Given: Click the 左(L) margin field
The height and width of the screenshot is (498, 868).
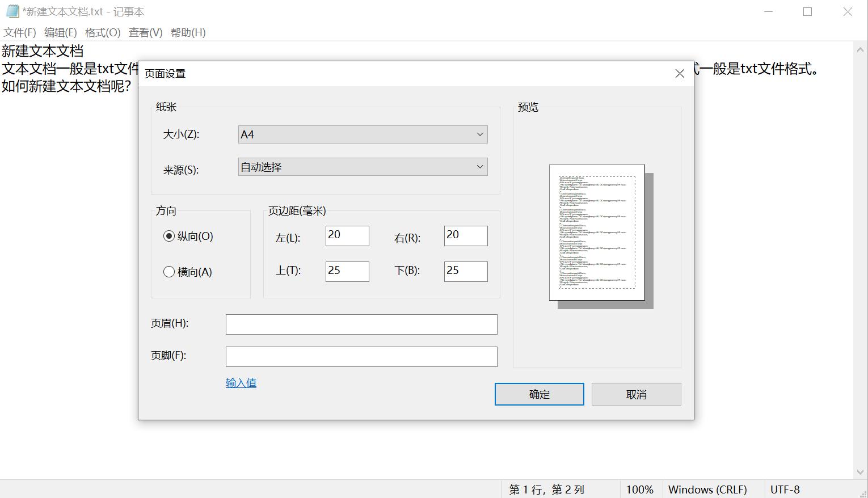Looking at the screenshot, I should pyautogui.click(x=347, y=236).
